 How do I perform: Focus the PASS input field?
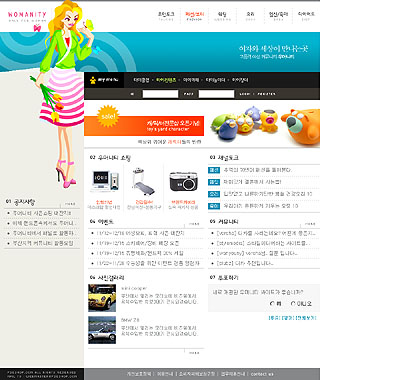[216, 94]
